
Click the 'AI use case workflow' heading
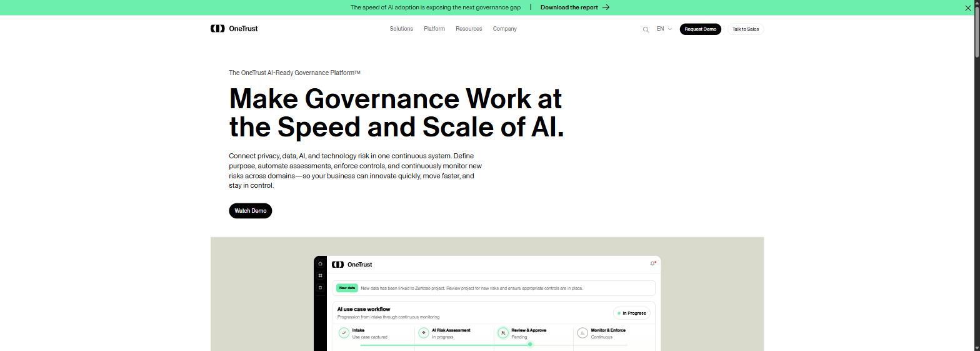(364, 309)
